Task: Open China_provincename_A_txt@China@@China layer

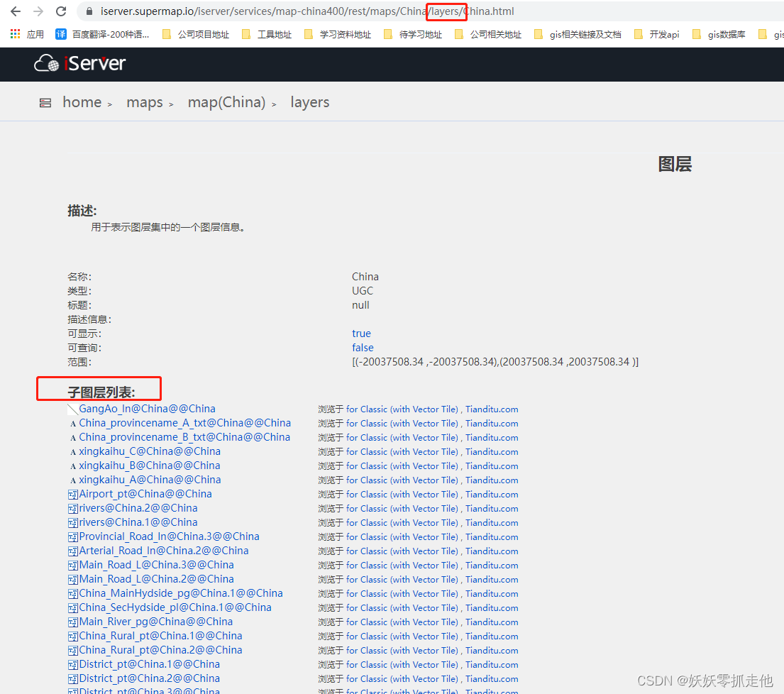Action: point(184,423)
